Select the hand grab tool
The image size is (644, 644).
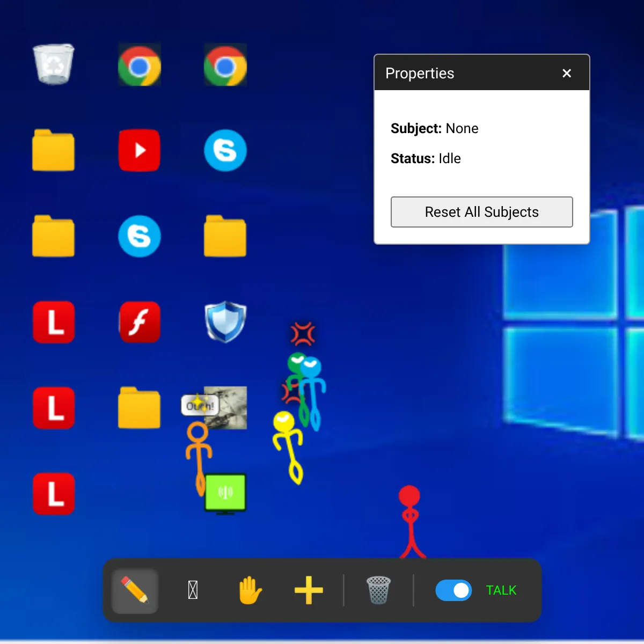(x=250, y=590)
